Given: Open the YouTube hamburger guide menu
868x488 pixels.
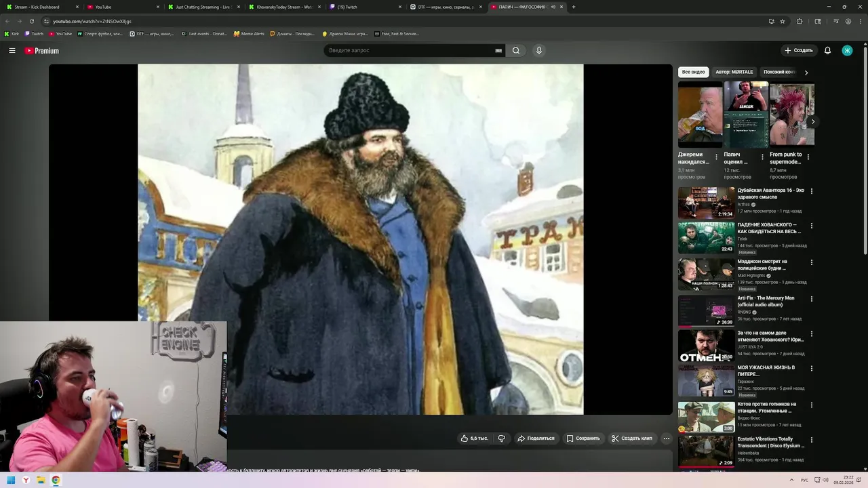Looking at the screenshot, I should pyautogui.click(x=12, y=50).
